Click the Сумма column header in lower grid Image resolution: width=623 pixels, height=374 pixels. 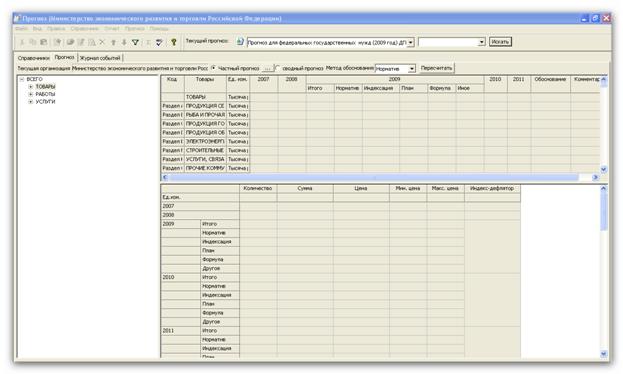point(305,188)
